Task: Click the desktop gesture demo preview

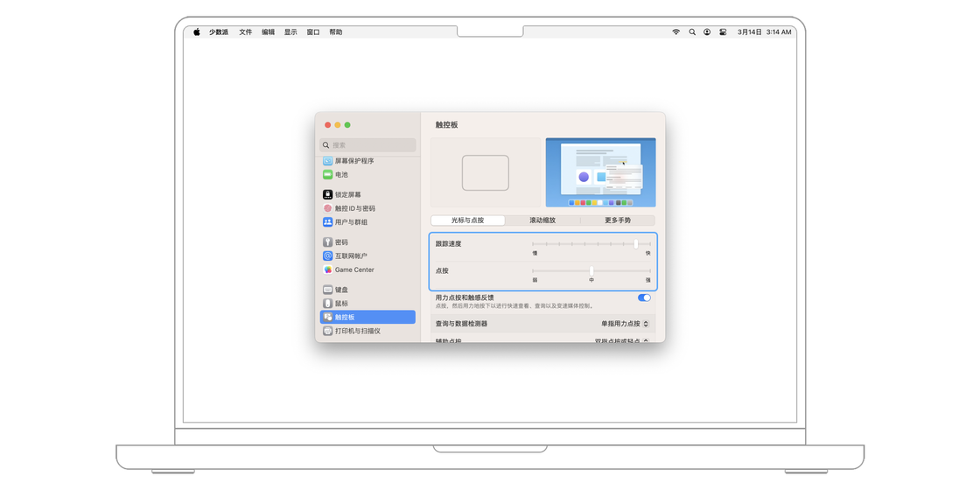Action: click(600, 172)
